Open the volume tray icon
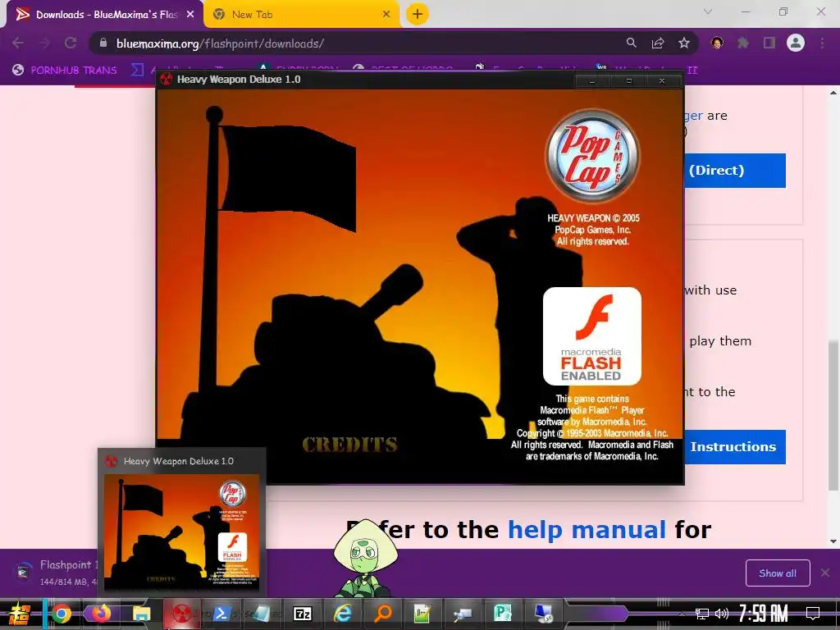 coord(722,614)
